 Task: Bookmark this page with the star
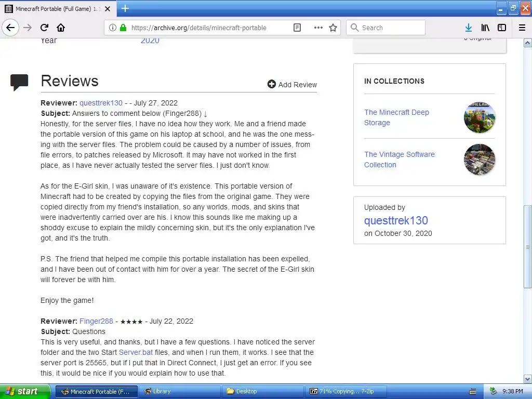(x=333, y=28)
